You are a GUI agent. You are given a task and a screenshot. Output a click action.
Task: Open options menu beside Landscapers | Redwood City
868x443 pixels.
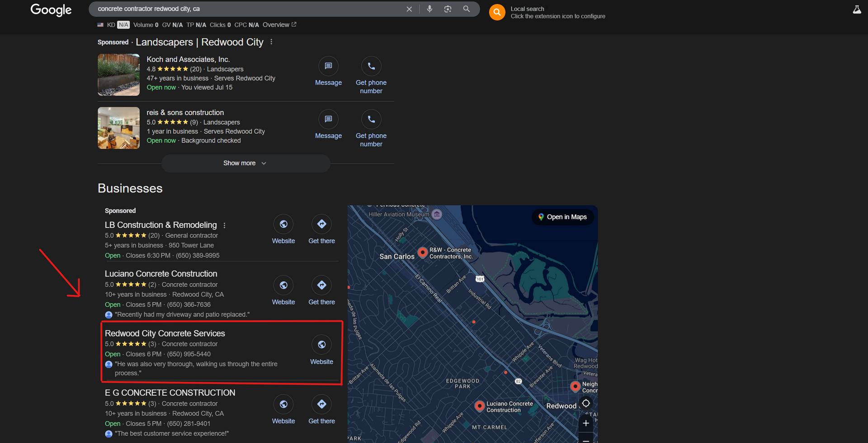click(271, 42)
